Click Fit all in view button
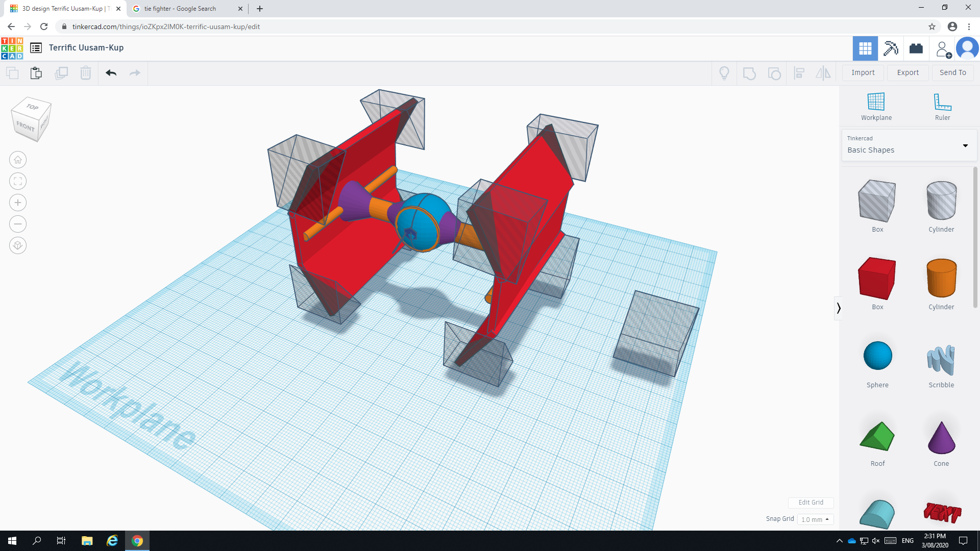 [18, 181]
